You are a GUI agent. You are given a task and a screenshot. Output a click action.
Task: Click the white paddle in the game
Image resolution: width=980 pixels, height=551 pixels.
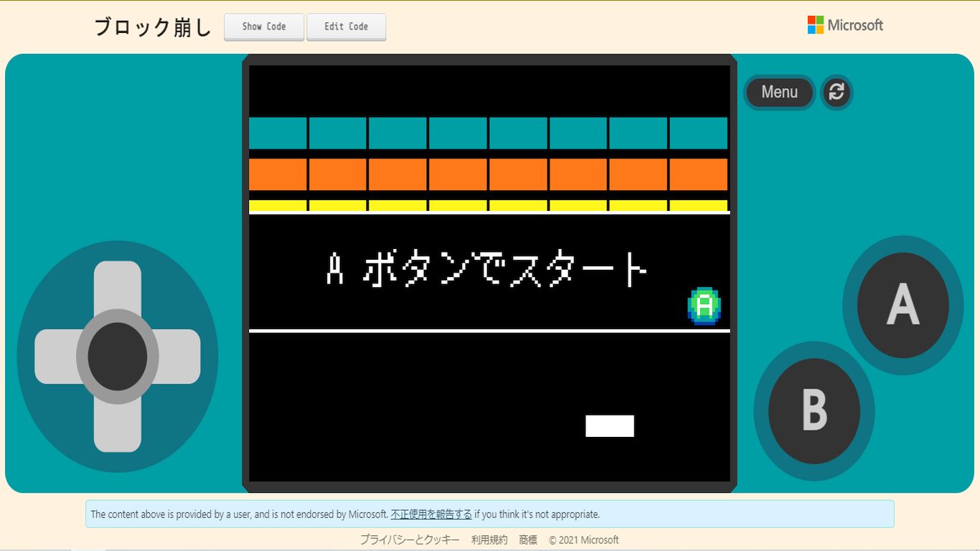pos(610,425)
